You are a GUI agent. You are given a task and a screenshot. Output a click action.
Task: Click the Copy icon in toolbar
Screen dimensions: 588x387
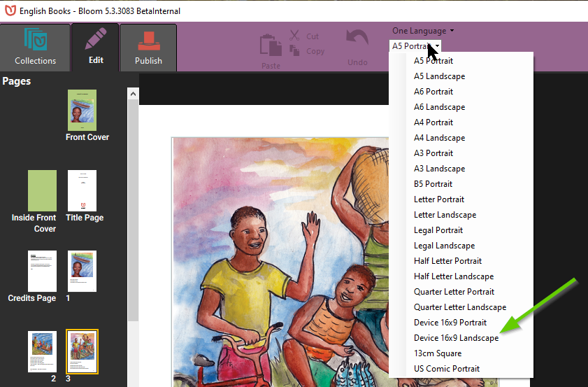[x=294, y=51]
